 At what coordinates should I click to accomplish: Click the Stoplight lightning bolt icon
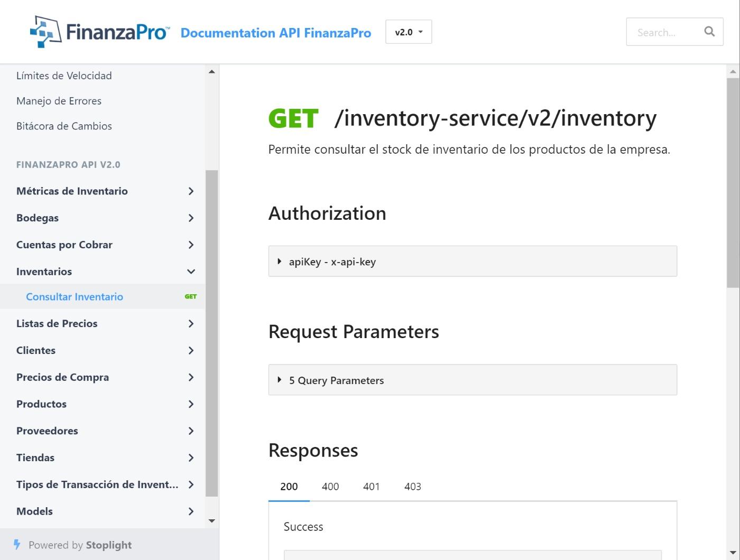17,545
